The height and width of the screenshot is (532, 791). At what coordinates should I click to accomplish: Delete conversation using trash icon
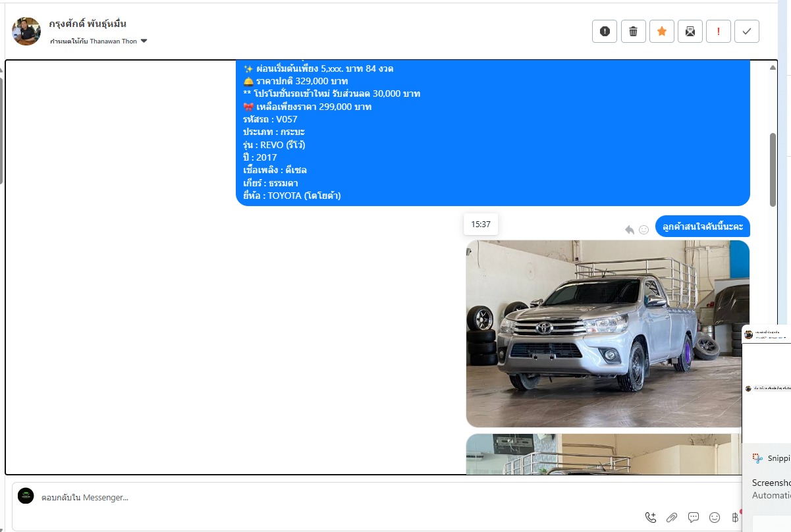(633, 31)
